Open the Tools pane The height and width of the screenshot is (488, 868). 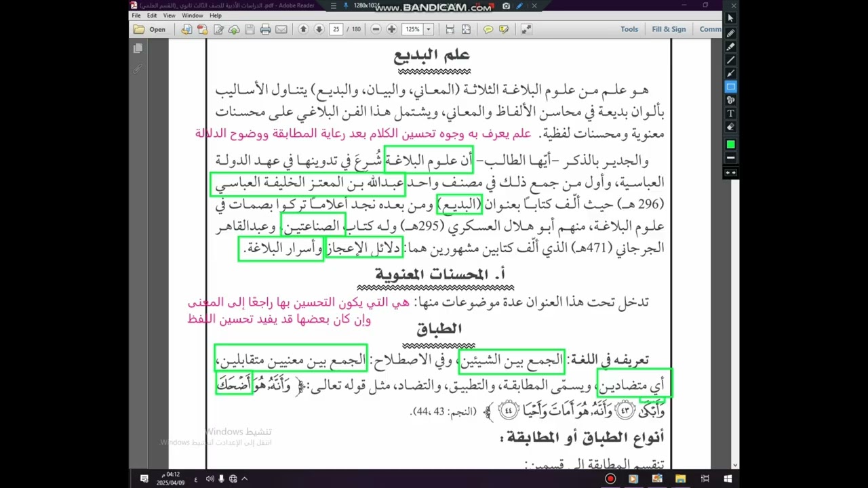pos(629,29)
